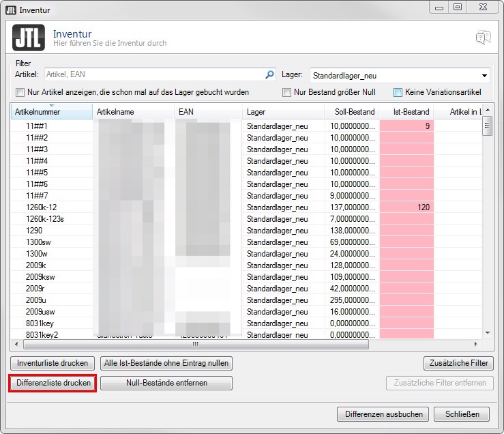The image size is (504, 434).
Task: Select row with article 8031key
Action: click(x=246, y=323)
